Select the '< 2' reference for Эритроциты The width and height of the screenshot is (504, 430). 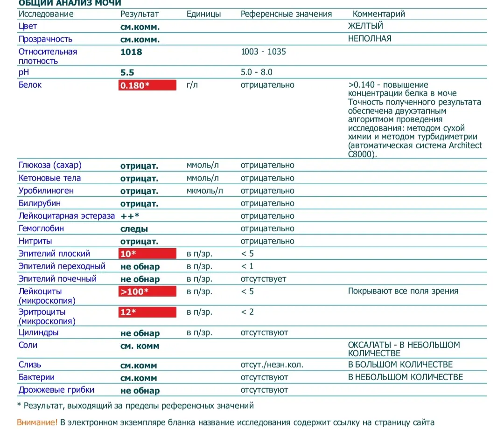[247, 312]
